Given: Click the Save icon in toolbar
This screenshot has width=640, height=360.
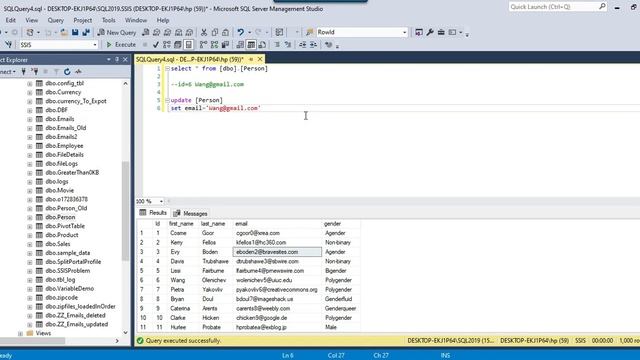Looking at the screenshot, I should click(75, 32).
